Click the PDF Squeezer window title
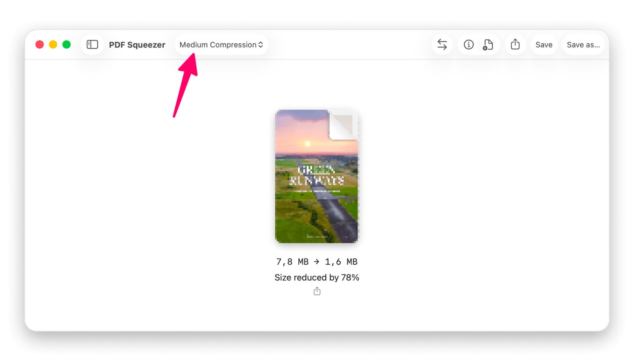 pos(137,45)
